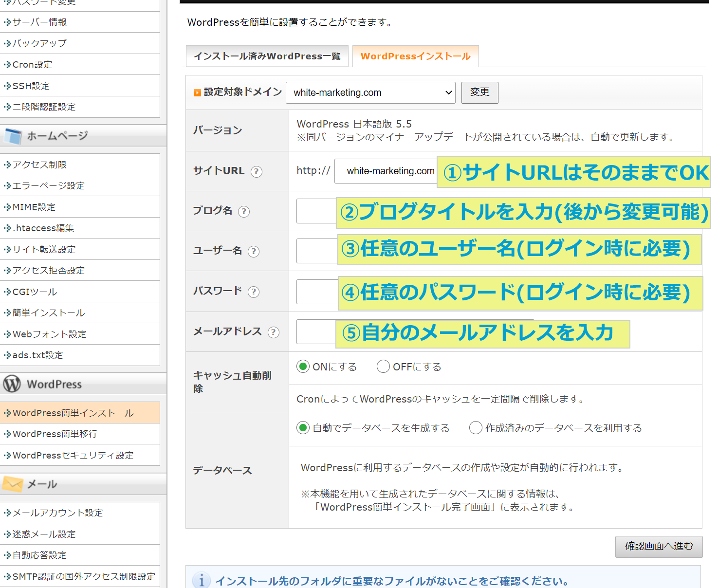
Task: Open メールアカウント設定 in sidebar
Action: tap(80, 513)
